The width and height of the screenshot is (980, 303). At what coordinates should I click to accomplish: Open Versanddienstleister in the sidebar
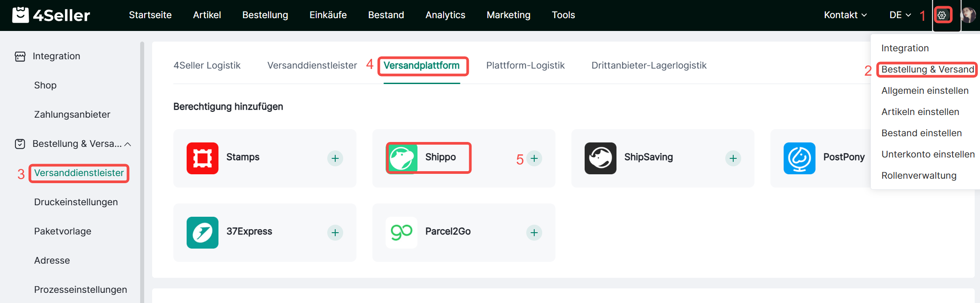click(79, 173)
